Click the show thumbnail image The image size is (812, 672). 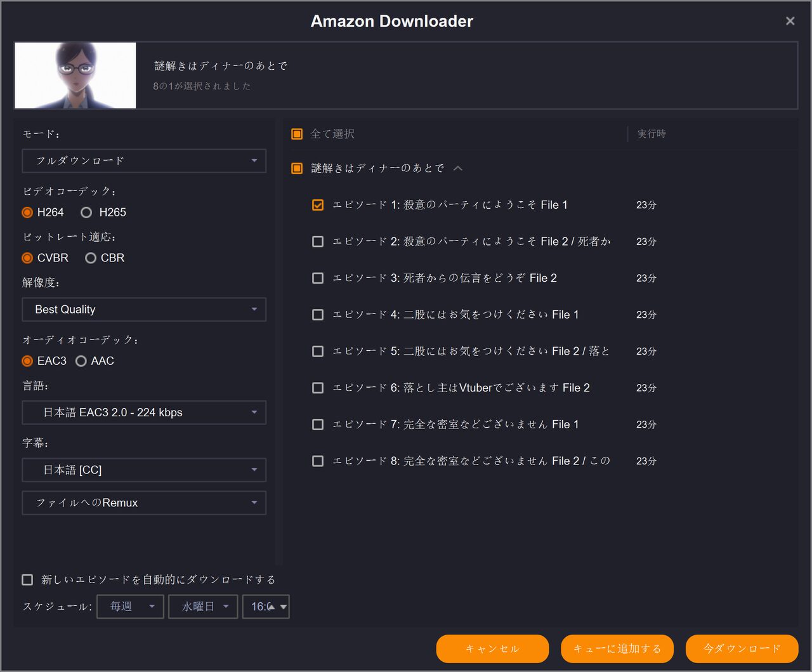pos(75,76)
